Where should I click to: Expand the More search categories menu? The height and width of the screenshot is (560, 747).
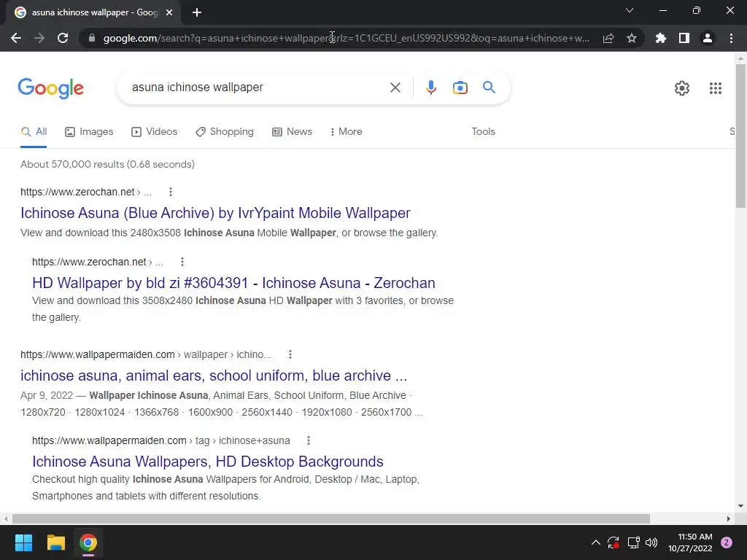pyautogui.click(x=346, y=131)
